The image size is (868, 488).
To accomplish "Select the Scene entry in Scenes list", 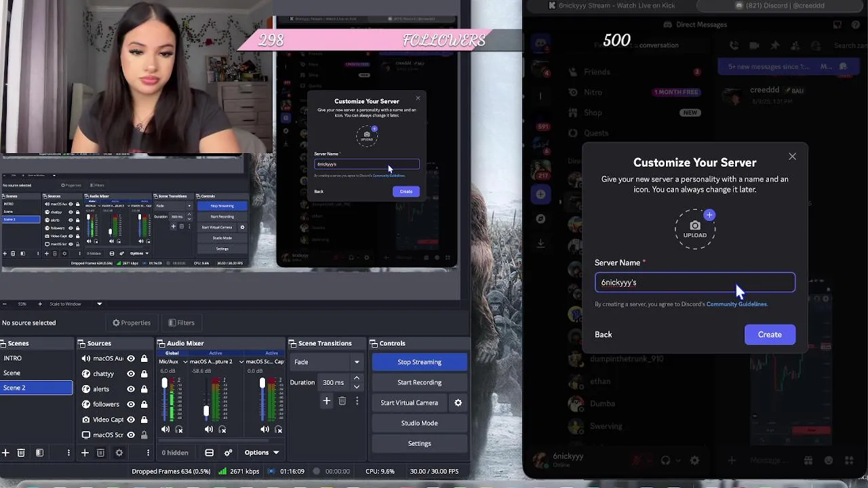I will (36, 373).
